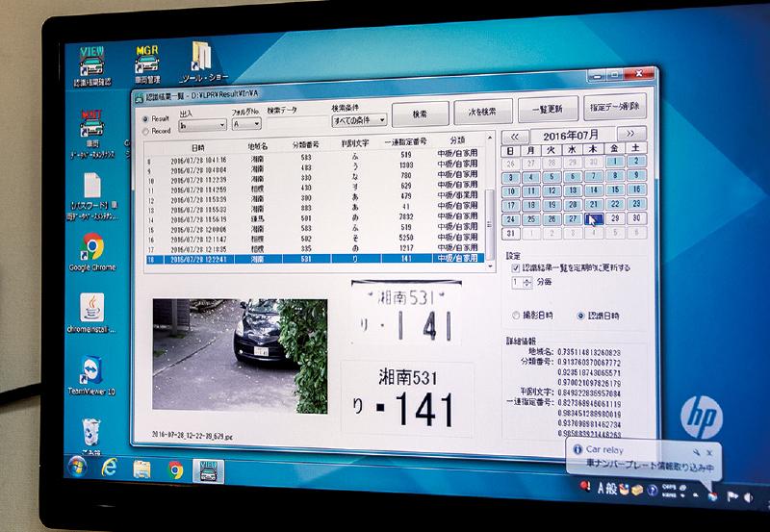Select the Result radio button
Image resolution: width=770 pixels, height=532 pixels.
[145, 117]
